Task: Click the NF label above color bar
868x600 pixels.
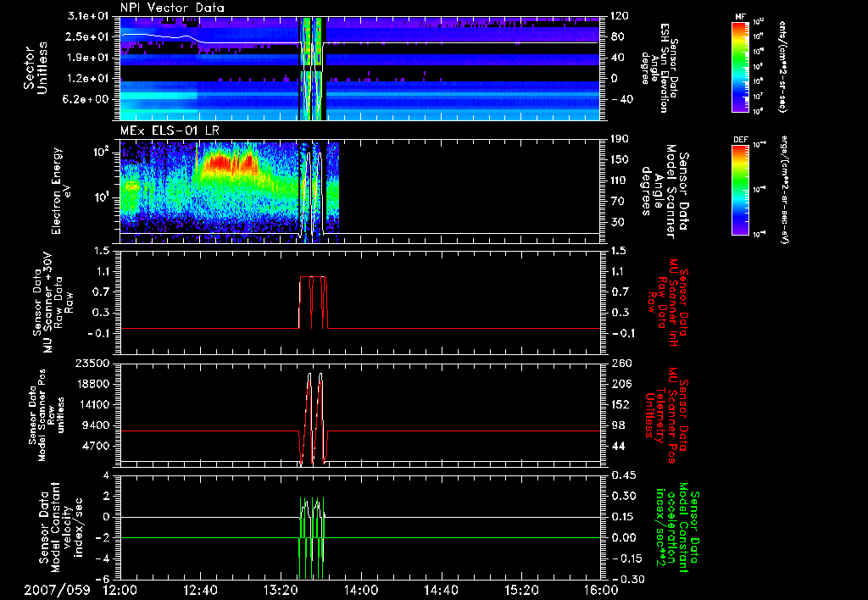Action: pyautogui.click(x=740, y=17)
